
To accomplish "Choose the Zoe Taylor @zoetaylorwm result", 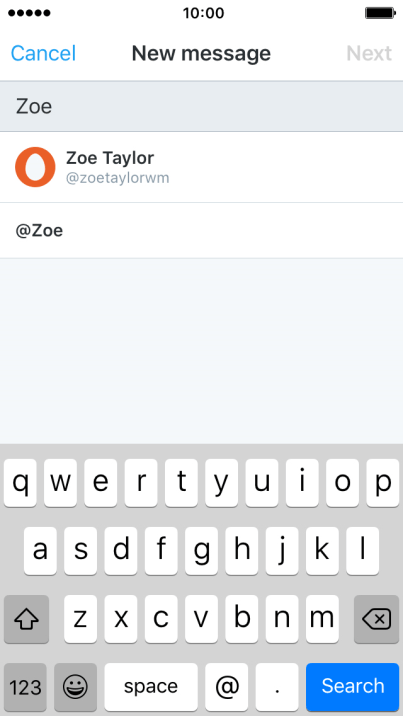I will pyautogui.click(x=201, y=167).
